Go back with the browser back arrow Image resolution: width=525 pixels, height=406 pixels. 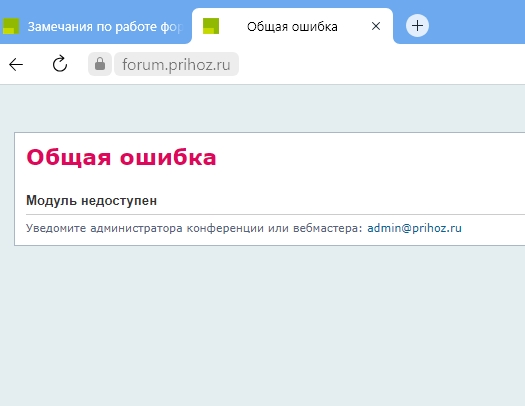click(x=16, y=64)
